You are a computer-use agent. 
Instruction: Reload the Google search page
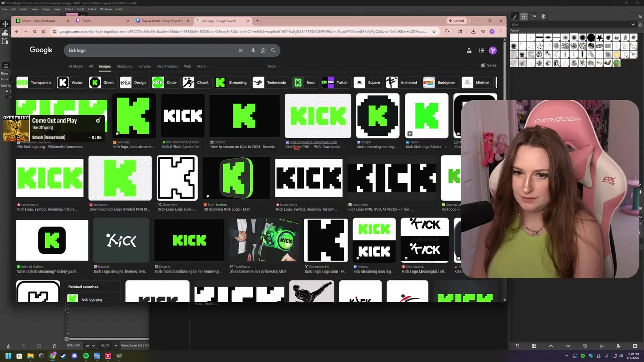coord(34,31)
